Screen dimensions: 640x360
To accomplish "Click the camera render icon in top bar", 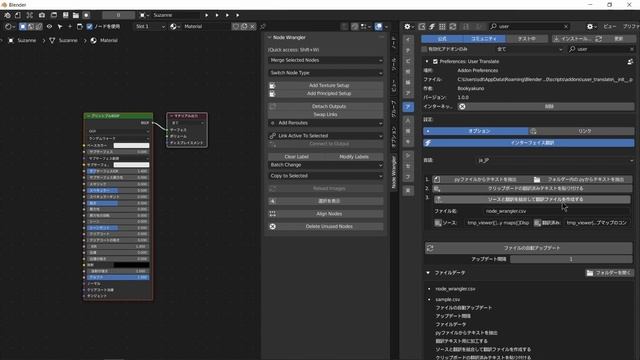I will [x=42, y=15].
